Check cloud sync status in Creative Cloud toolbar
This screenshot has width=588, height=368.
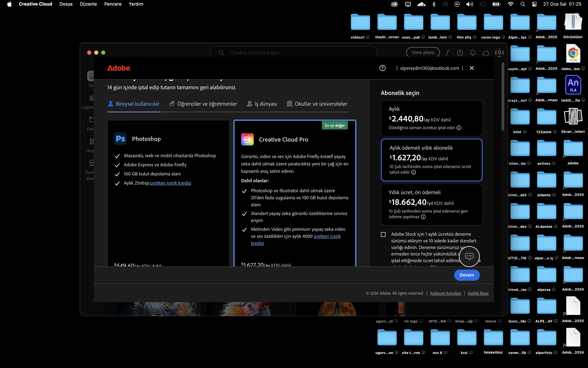(x=486, y=53)
